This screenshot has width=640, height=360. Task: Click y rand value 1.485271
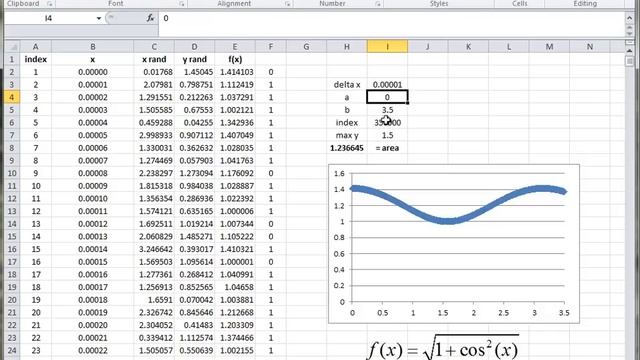194,236
